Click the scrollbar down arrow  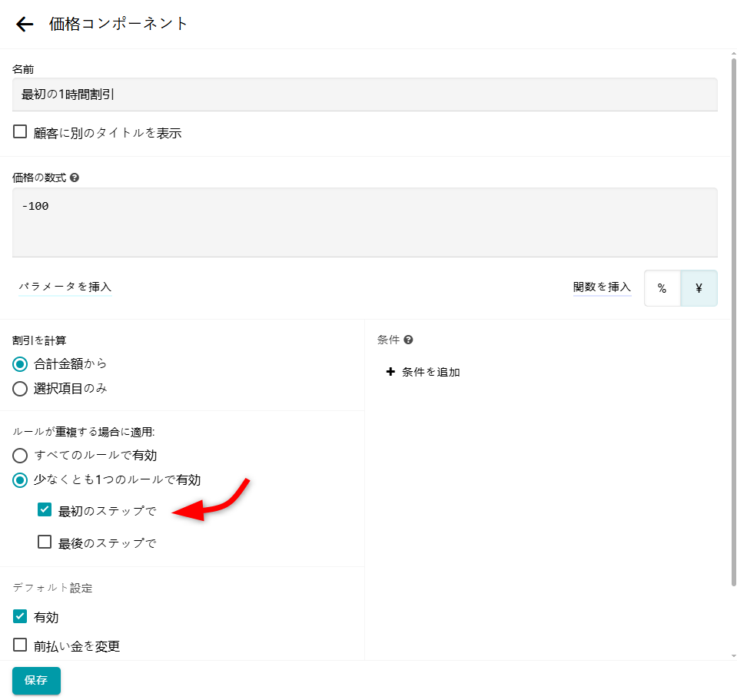pos(734,656)
